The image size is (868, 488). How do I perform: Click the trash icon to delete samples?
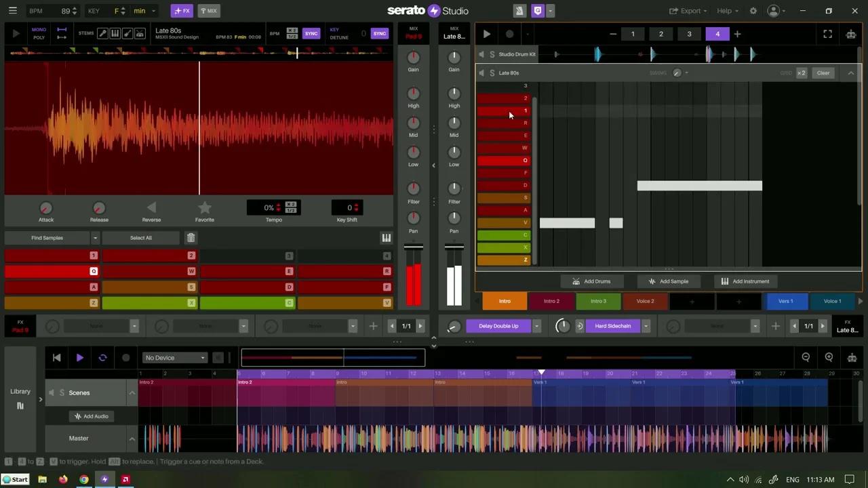191,237
